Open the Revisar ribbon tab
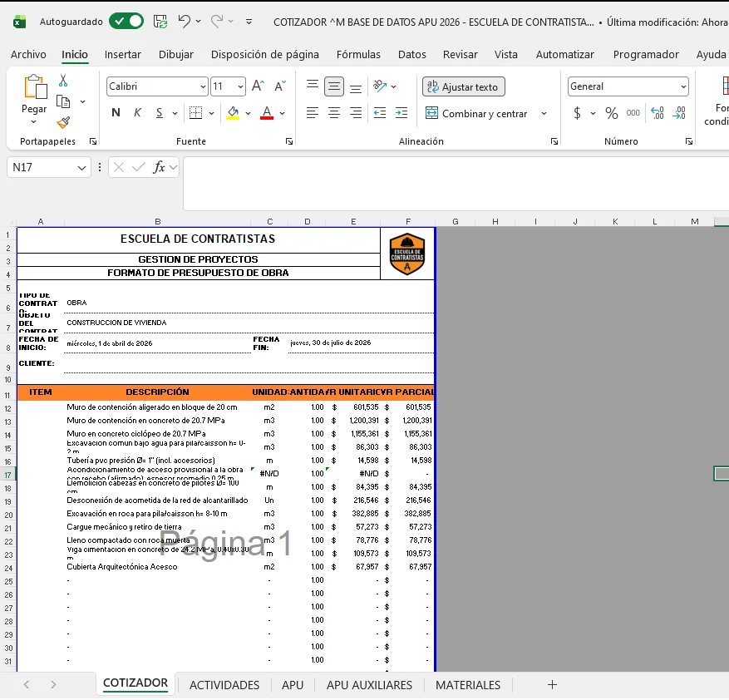This screenshot has height=700, width=729. click(x=461, y=54)
